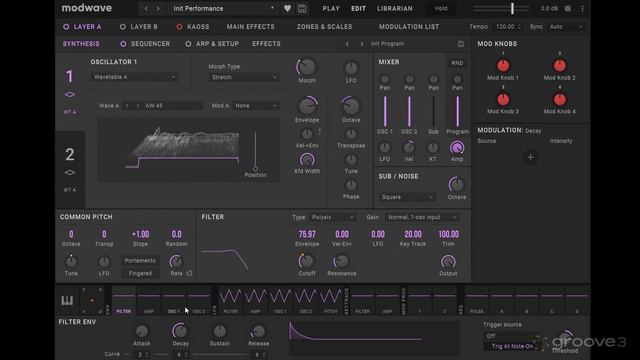Go to the next performance arrow
This screenshot has height=360, width=640.
coord(158,9)
